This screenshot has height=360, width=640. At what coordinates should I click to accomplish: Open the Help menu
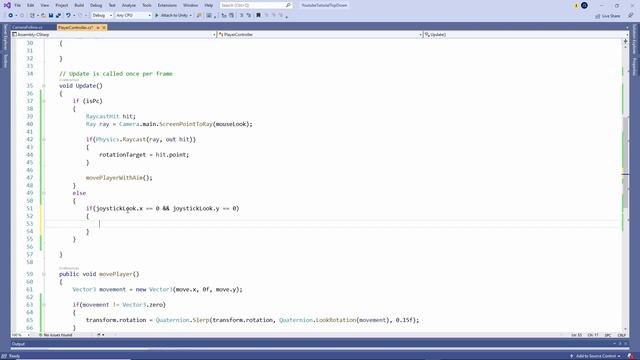click(209, 5)
